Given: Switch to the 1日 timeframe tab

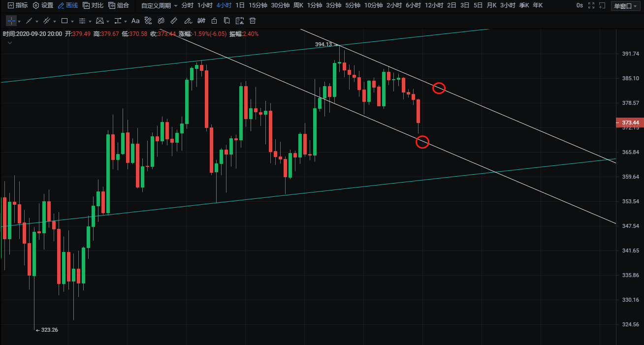Looking at the screenshot, I should pyautogui.click(x=240, y=5).
